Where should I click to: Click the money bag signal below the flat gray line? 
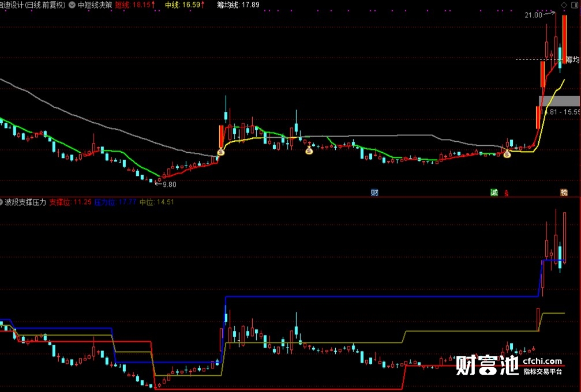point(309,150)
